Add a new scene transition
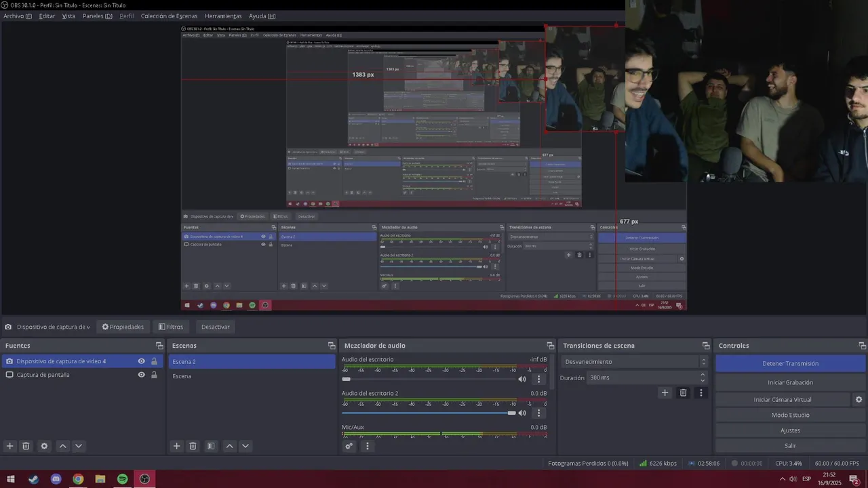The width and height of the screenshot is (868, 488). 665,392
